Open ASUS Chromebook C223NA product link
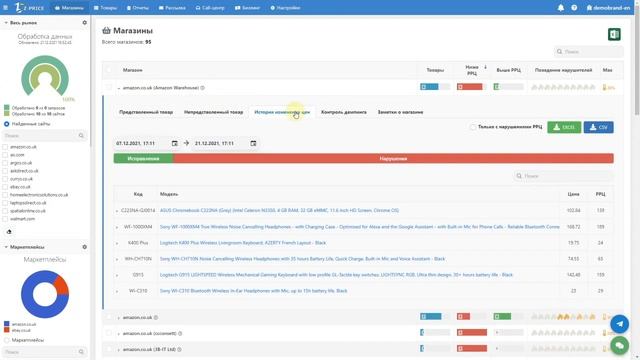This screenshot has height=360, width=640. (x=279, y=210)
